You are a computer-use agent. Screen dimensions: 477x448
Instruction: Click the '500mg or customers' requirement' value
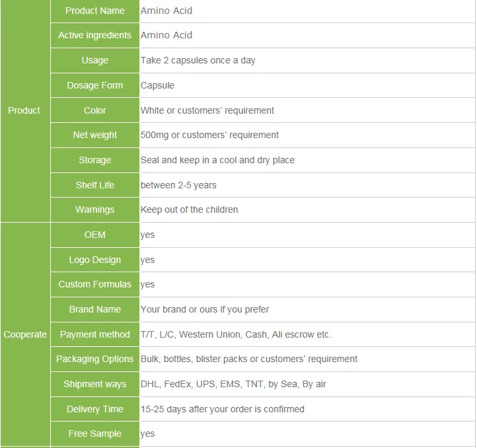(209, 135)
